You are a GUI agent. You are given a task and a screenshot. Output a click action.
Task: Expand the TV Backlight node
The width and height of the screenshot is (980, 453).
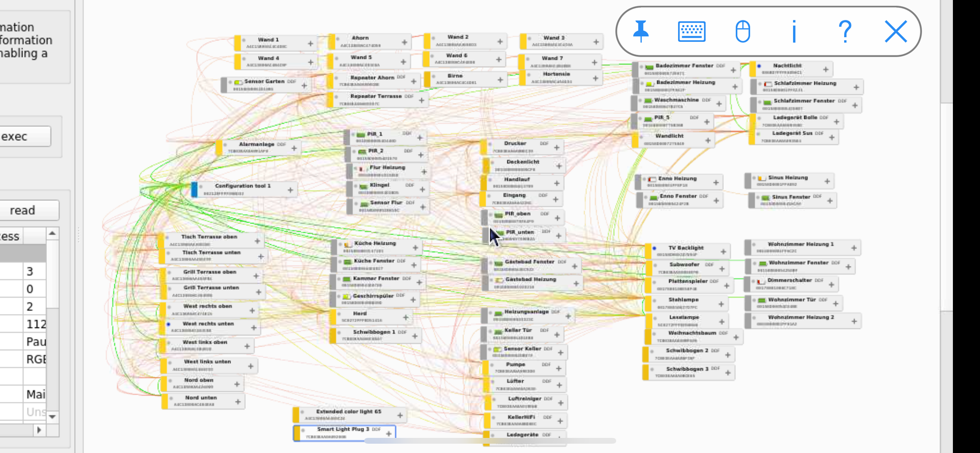(x=723, y=251)
